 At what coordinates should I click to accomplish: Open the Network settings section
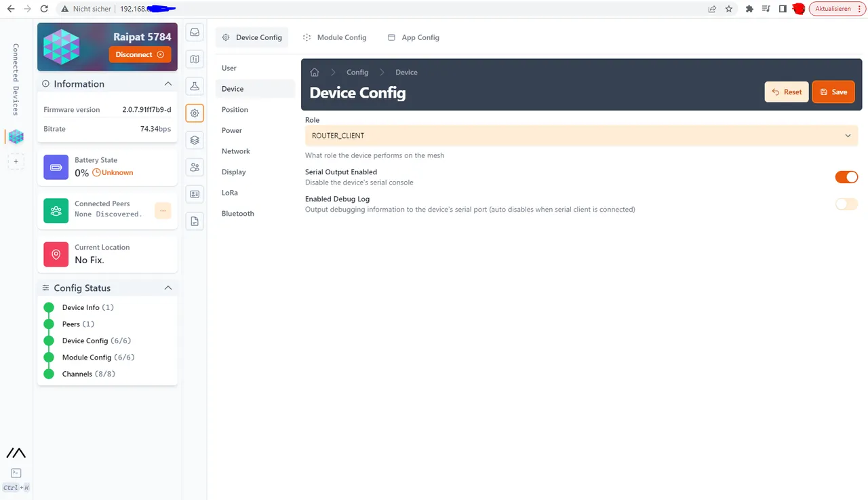coord(255,151)
